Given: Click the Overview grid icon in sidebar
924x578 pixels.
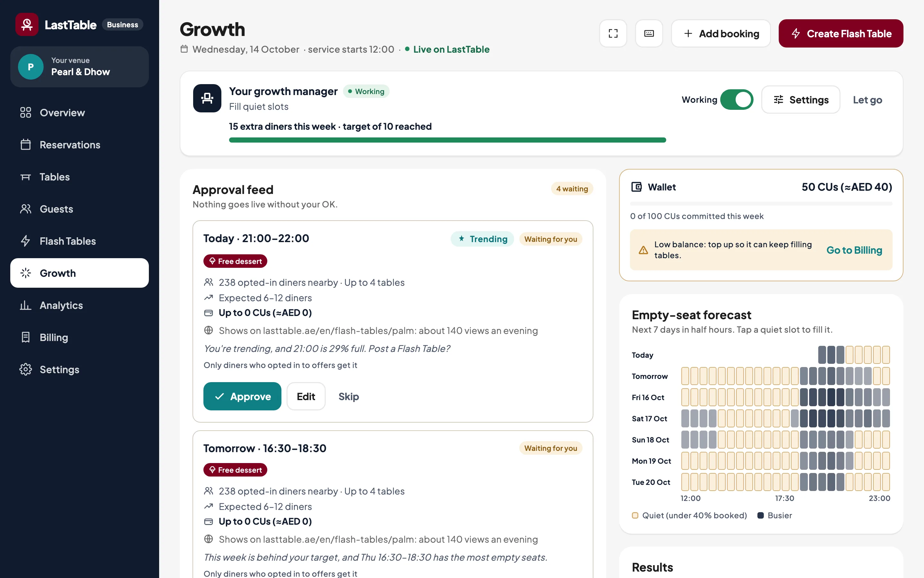Looking at the screenshot, I should pyautogui.click(x=26, y=112).
